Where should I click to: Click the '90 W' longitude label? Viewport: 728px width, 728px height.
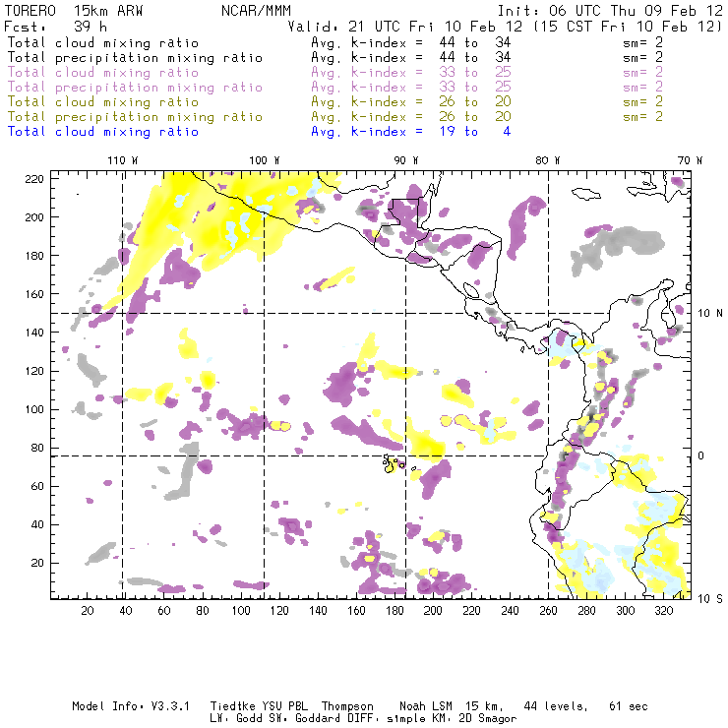tap(405, 160)
